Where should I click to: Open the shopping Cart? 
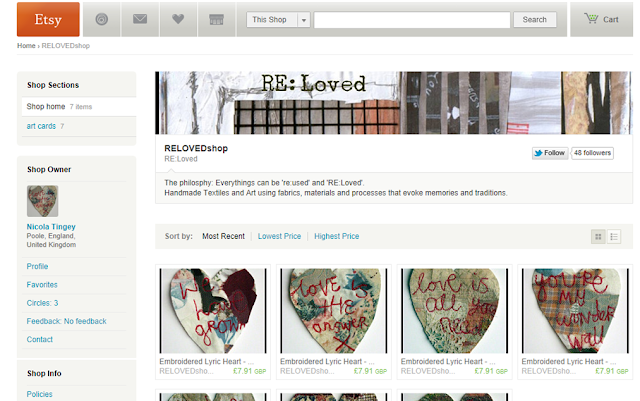(601, 19)
